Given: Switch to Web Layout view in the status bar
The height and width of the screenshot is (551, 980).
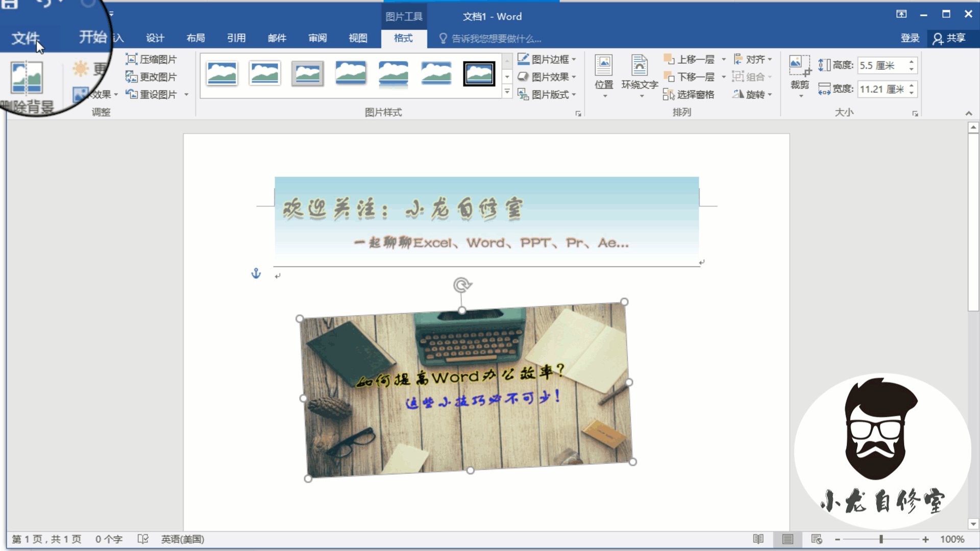Looking at the screenshot, I should tap(816, 539).
